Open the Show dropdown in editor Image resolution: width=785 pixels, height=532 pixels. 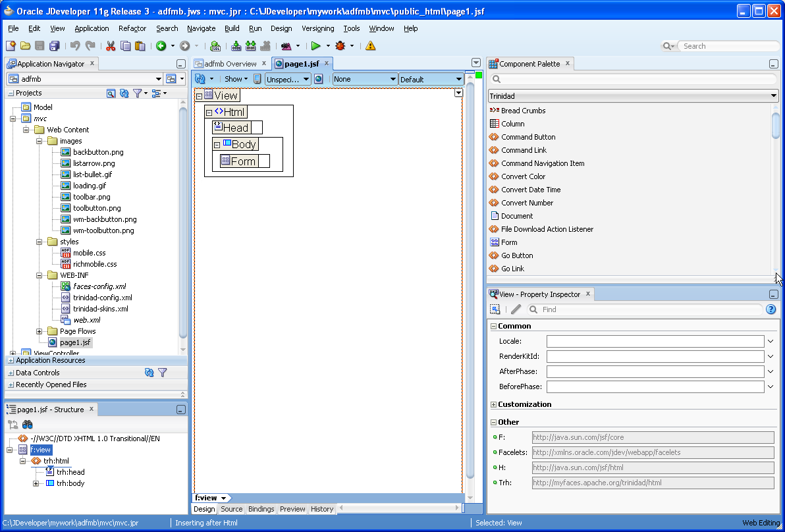pyautogui.click(x=236, y=79)
